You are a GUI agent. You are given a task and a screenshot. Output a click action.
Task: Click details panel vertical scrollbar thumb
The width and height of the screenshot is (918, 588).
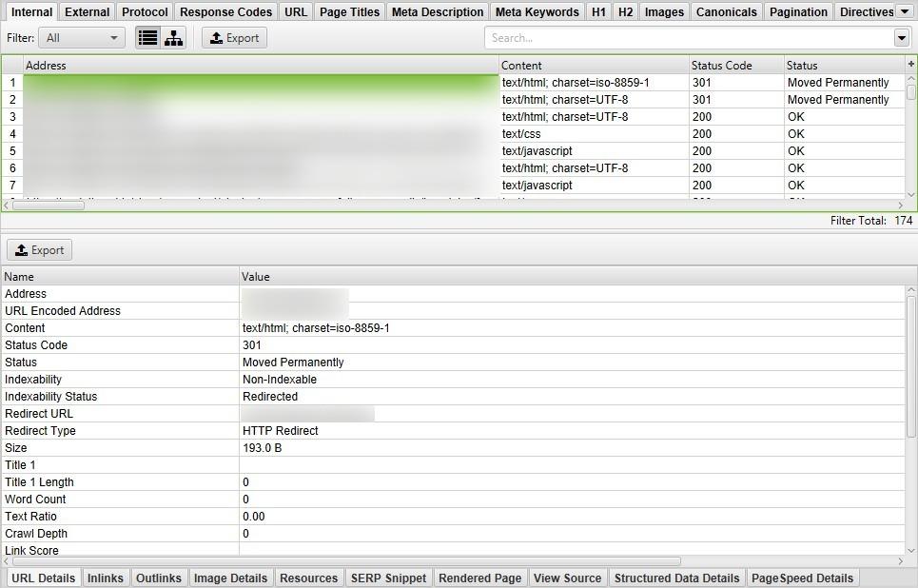911,366
